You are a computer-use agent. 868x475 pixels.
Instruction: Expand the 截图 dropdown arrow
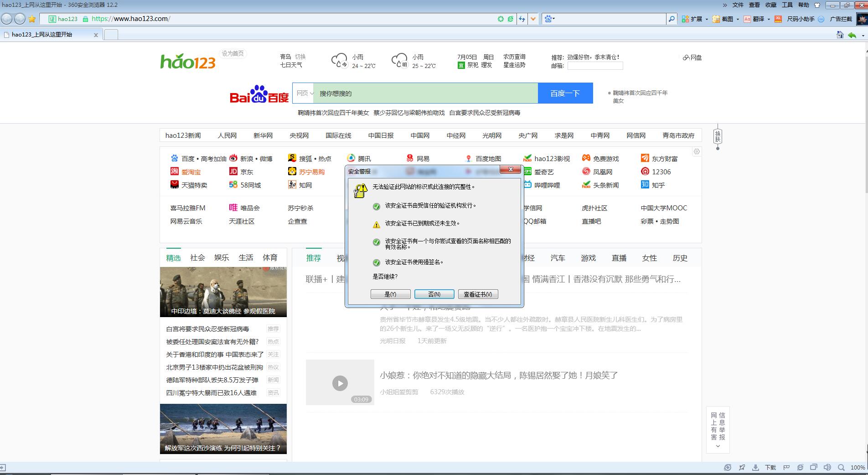click(x=737, y=19)
